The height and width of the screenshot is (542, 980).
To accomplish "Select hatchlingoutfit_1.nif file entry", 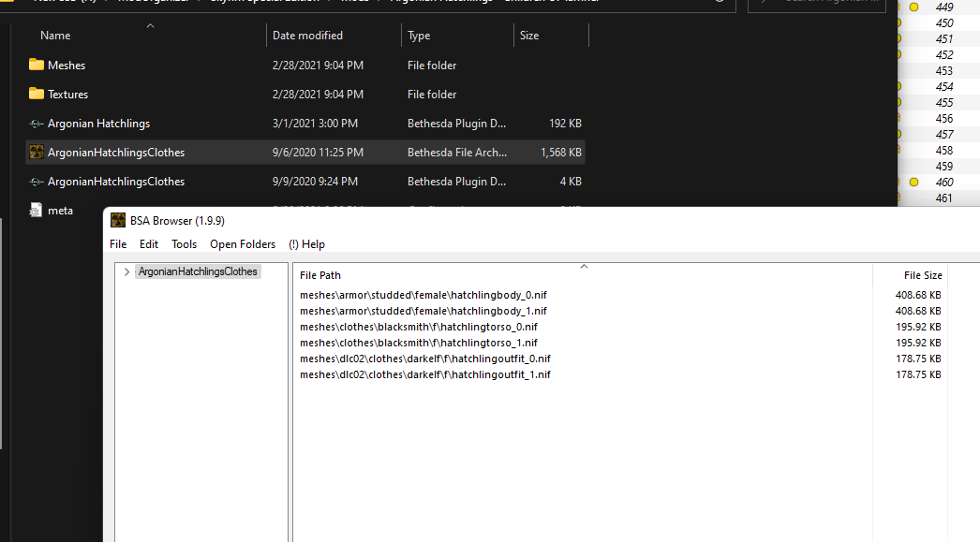I will pyautogui.click(x=425, y=374).
